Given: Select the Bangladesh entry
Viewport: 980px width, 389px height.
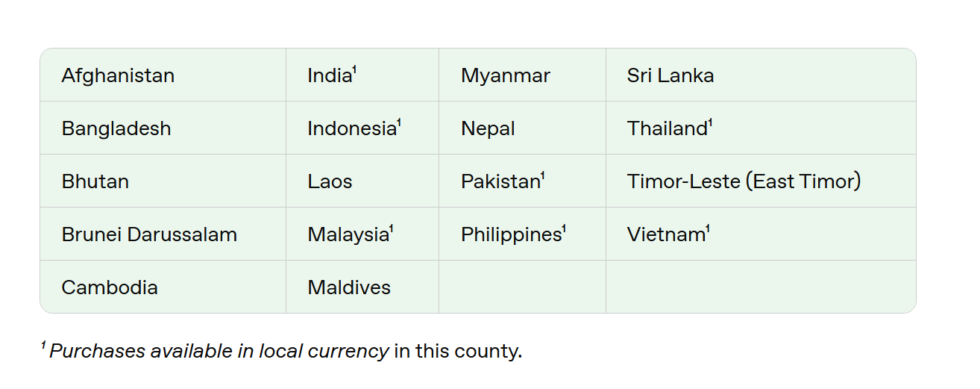Looking at the screenshot, I should [116, 128].
